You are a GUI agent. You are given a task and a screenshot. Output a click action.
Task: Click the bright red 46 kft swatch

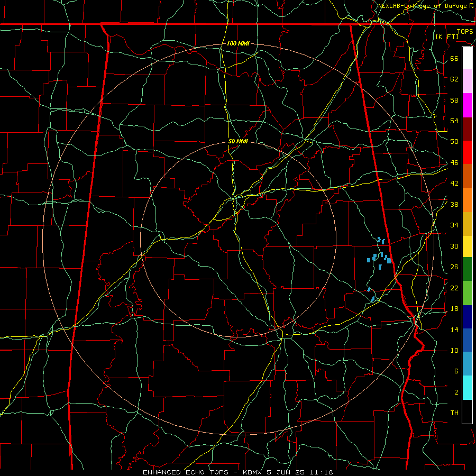[467, 152]
